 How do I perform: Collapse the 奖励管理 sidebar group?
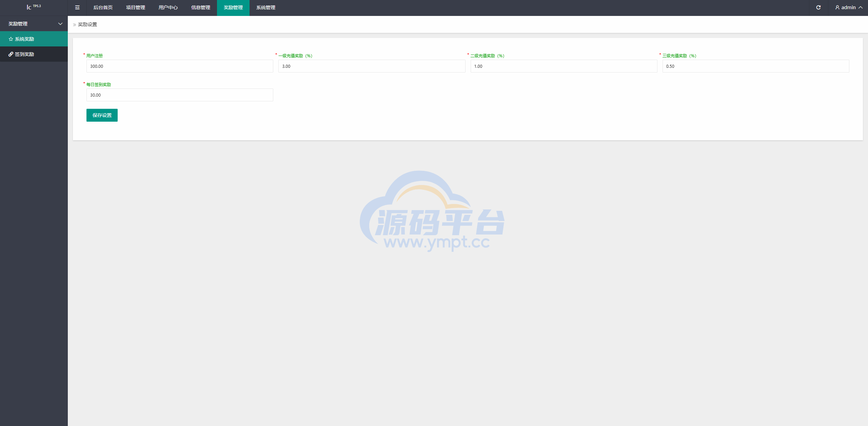pos(34,24)
